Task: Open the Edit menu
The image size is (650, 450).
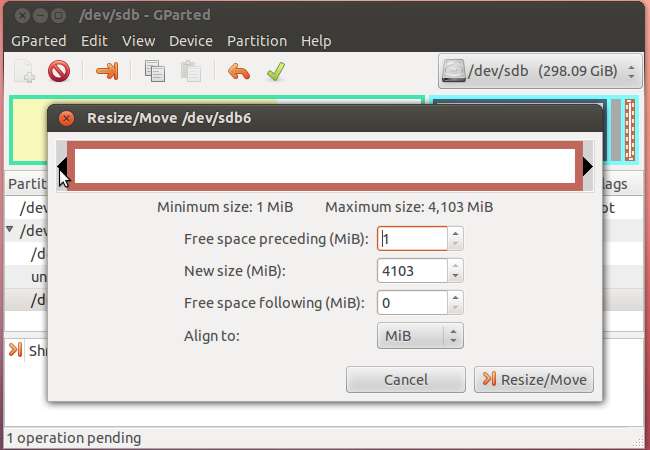Action: 94,41
